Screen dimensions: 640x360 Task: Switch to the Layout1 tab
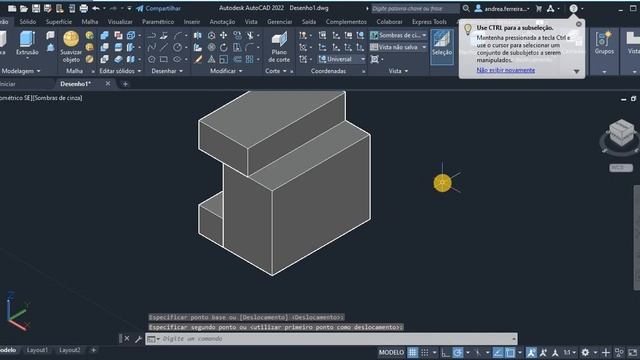(37, 350)
